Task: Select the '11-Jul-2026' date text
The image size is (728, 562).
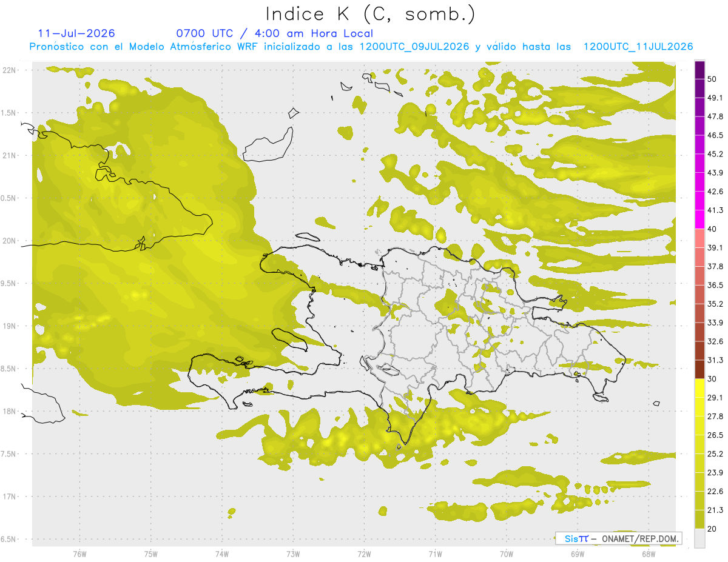Action: [x=76, y=33]
